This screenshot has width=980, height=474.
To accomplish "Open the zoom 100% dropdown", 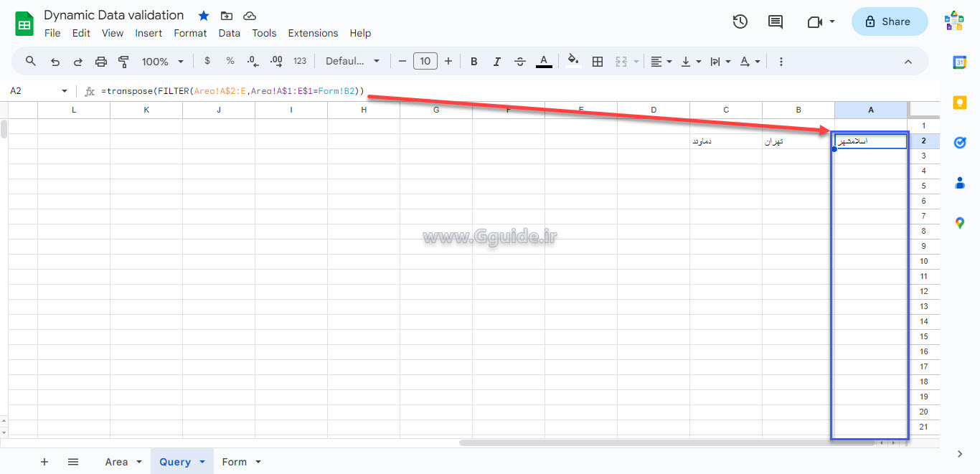I will (x=162, y=62).
